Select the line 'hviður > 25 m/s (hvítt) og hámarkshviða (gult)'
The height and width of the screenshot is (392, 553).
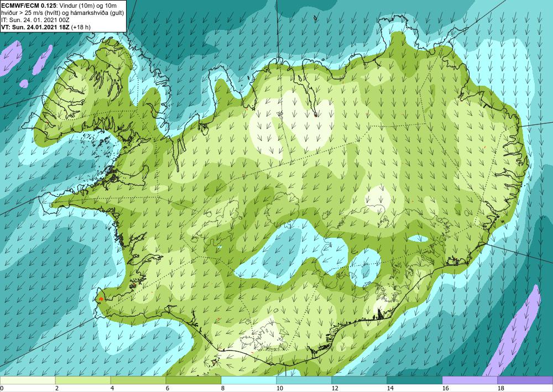click(x=62, y=13)
